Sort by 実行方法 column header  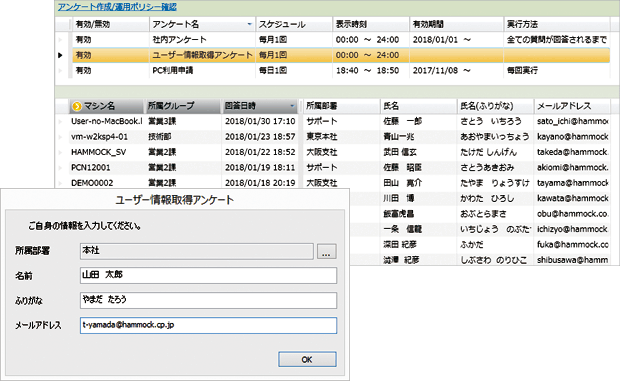point(557,24)
